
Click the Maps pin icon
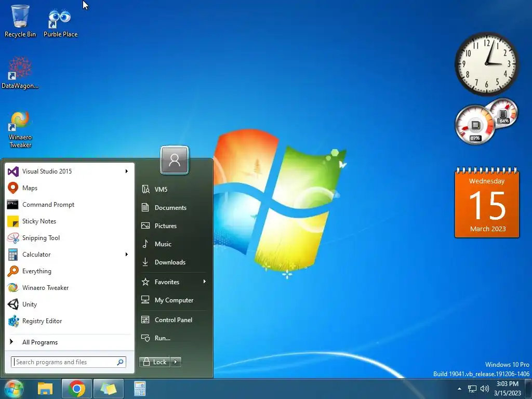coord(13,188)
